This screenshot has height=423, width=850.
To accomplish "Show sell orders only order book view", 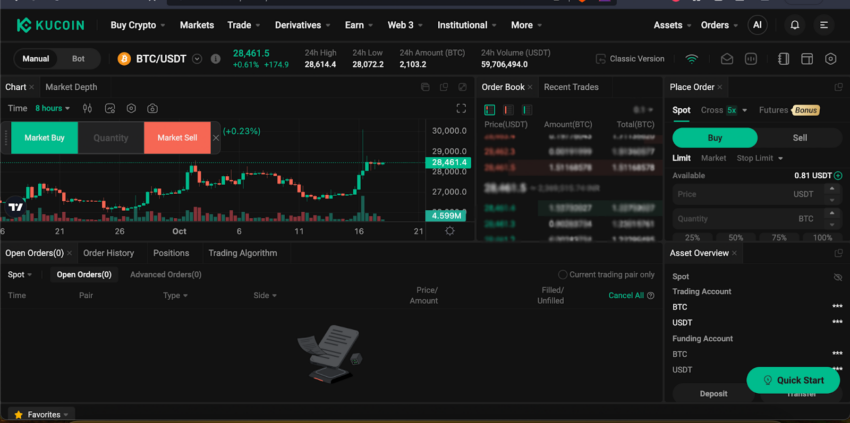I will pyautogui.click(x=508, y=110).
